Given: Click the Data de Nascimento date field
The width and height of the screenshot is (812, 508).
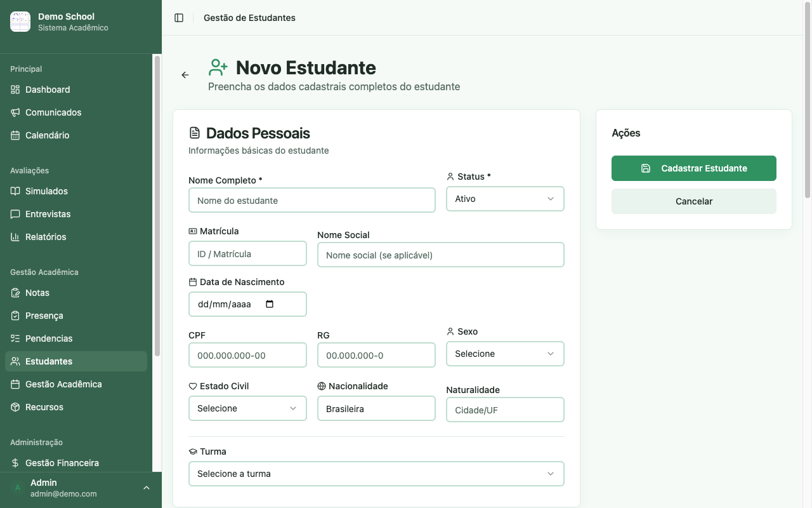Looking at the screenshot, I should pyautogui.click(x=247, y=304).
